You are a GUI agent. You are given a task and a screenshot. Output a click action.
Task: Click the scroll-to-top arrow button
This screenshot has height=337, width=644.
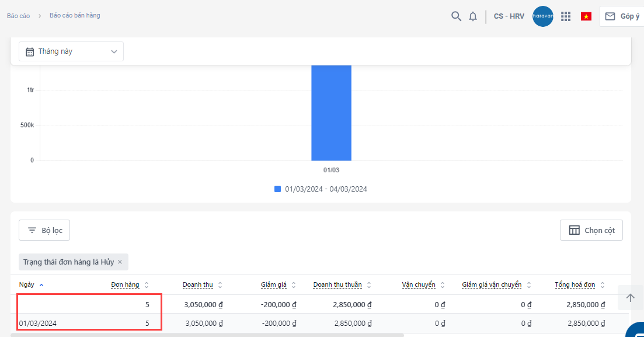click(630, 298)
